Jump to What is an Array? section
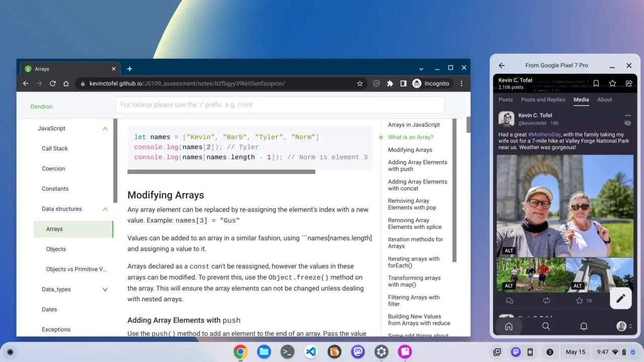Viewport: 644px width, 362px height. click(x=411, y=137)
